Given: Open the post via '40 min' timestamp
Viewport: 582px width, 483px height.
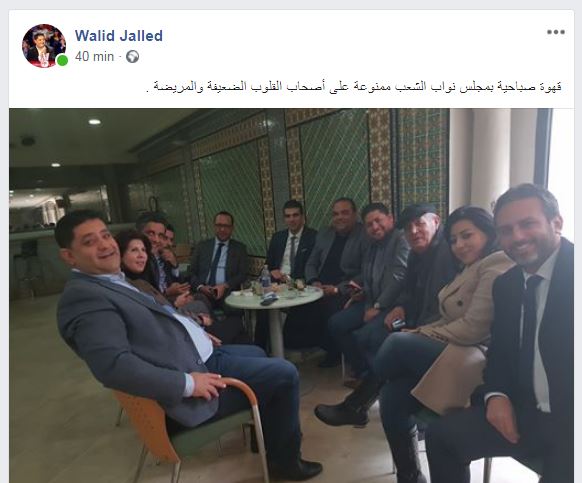Looking at the screenshot, I should pyautogui.click(x=94, y=56).
